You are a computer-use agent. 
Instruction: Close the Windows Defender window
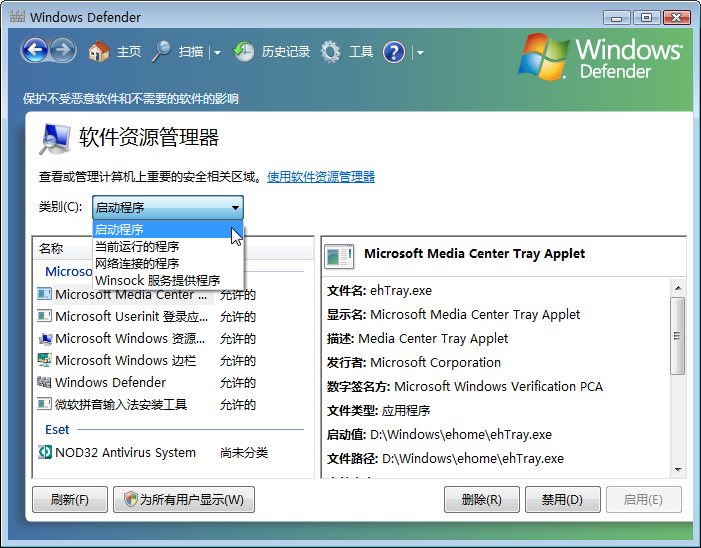coord(676,17)
